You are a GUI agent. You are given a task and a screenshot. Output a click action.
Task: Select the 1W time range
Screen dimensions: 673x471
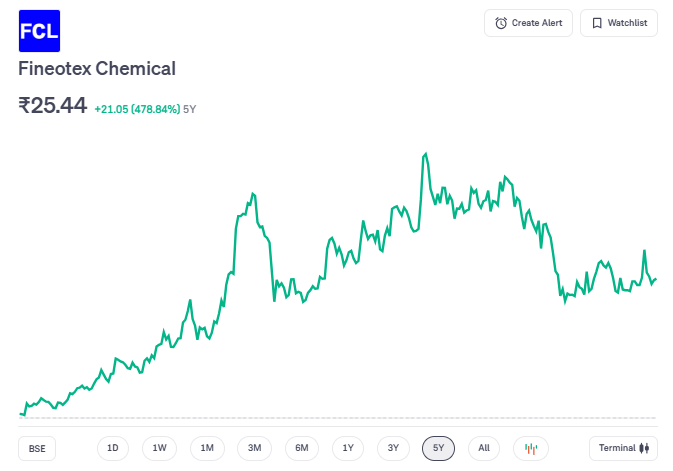coord(160,448)
